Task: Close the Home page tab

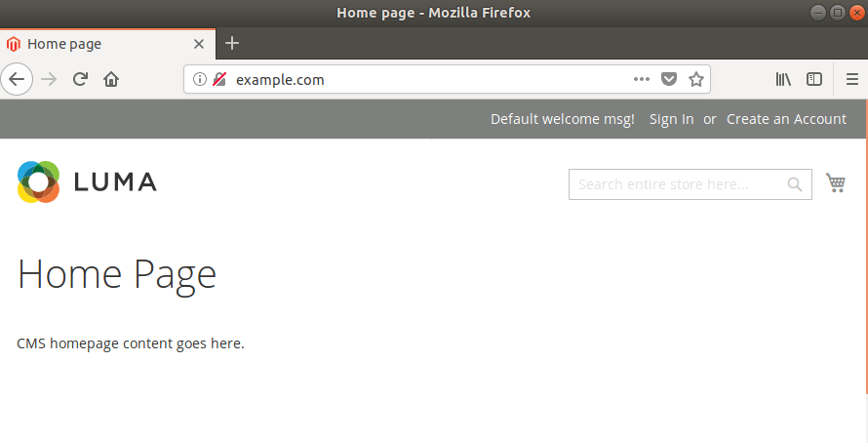Action: point(199,44)
